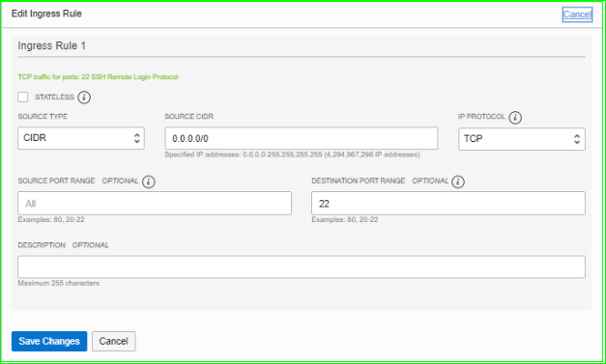Image resolution: width=606 pixels, height=364 pixels.
Task: Click into the Description text field
Action: pyautogui.click(x=302, y=266)
